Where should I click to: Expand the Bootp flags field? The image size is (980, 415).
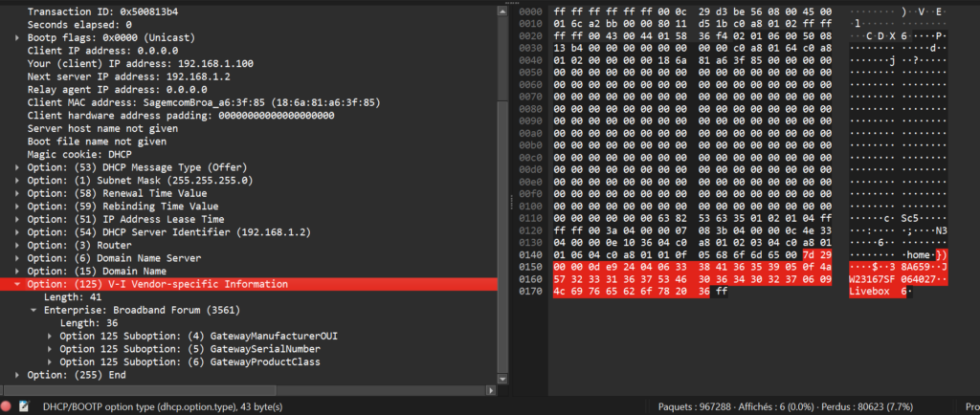click(x=18, y=36)
